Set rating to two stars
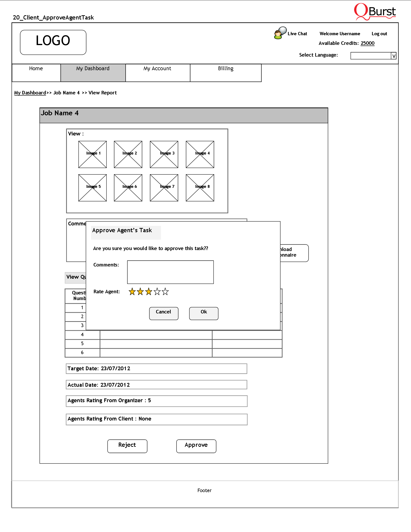Viewport: 411px width, 532px height. (140, 291)
